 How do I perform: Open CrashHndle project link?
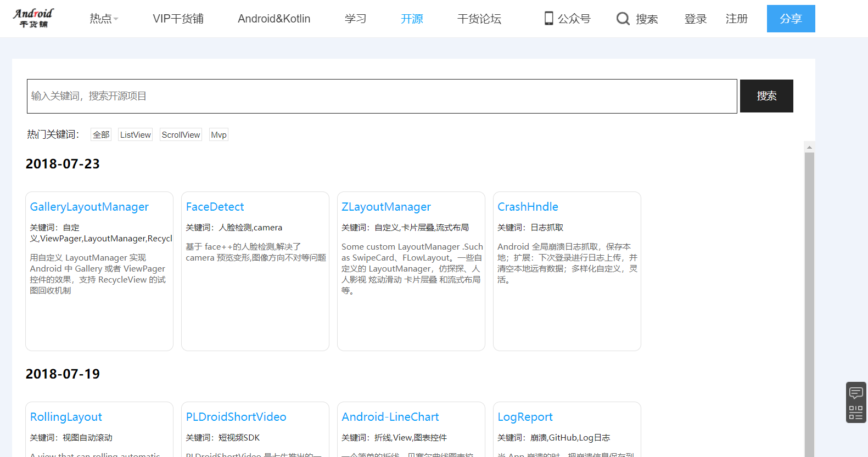(528, 207)
